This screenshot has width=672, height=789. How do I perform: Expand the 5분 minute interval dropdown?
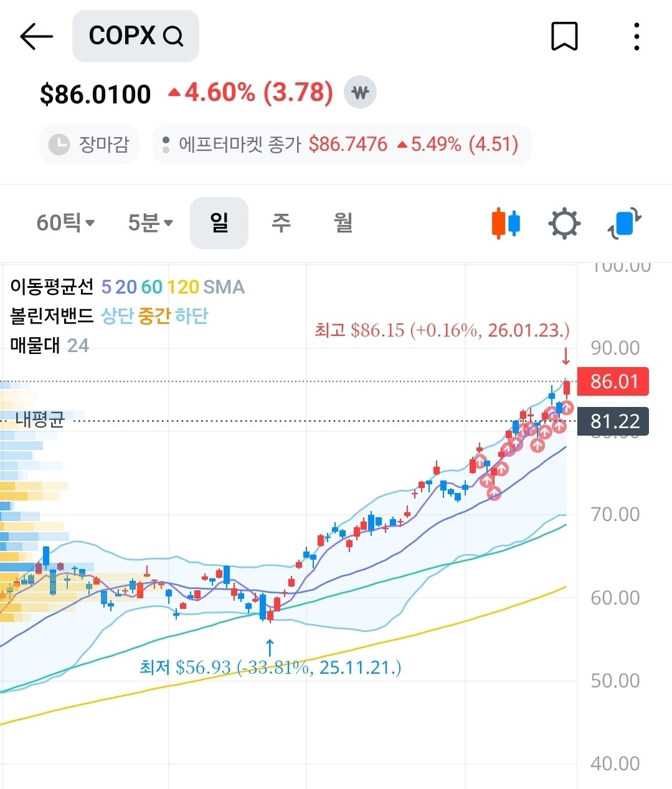coord(150,222)
